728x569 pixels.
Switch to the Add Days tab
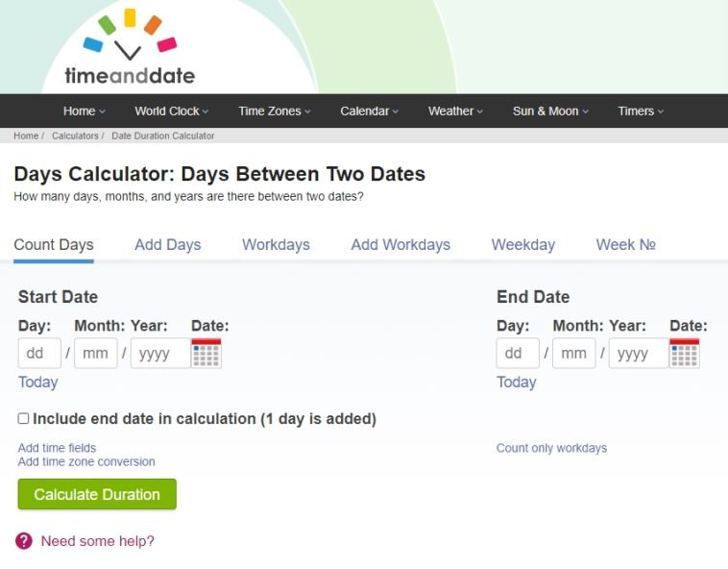(x=168, y=244)
